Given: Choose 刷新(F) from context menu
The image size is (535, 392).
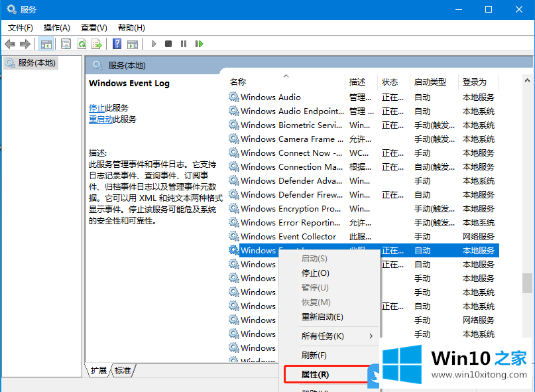Looking at the screenshot, I should (329, 356).
